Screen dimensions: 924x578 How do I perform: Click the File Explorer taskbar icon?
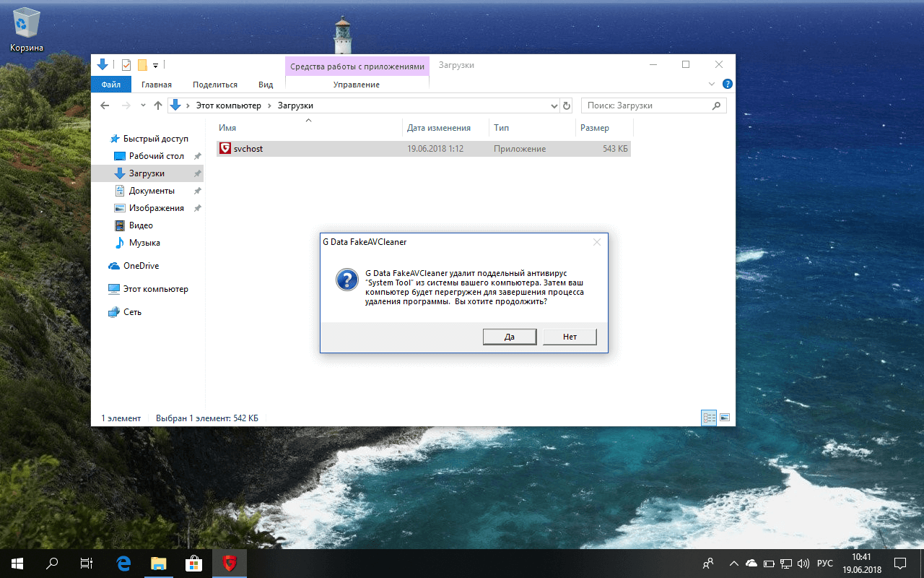tap(158, 564)
